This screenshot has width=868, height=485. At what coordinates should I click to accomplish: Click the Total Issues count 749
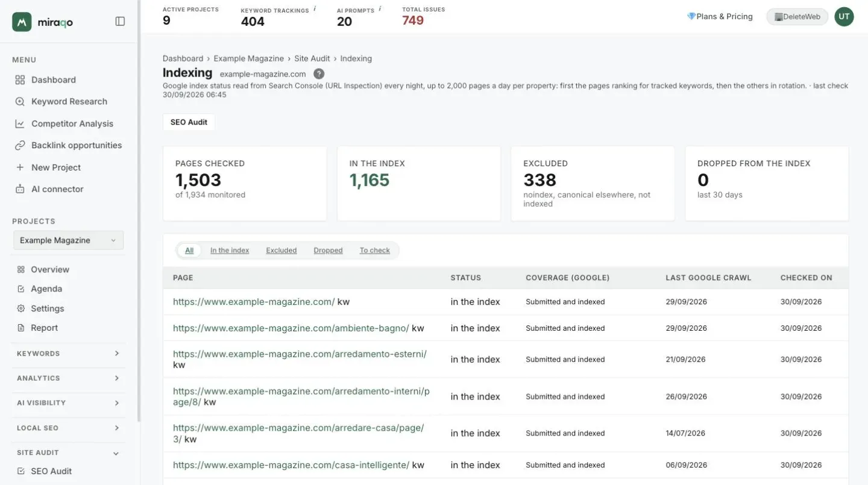[x=413, y=20]
